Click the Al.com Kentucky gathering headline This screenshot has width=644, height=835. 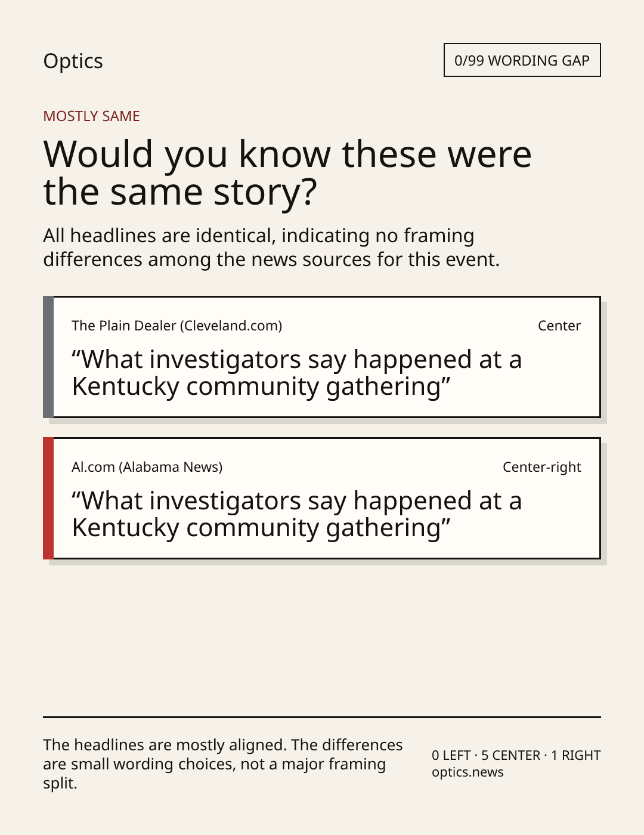(x=297, y=514)
